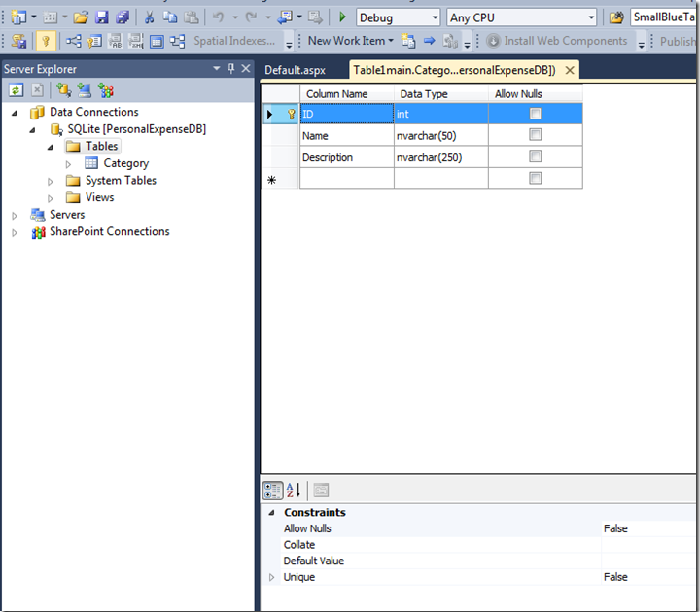The width and height of the screenshot is (700, 612).
Task: Sort properties alphabetically
Action: click(294, 491)
